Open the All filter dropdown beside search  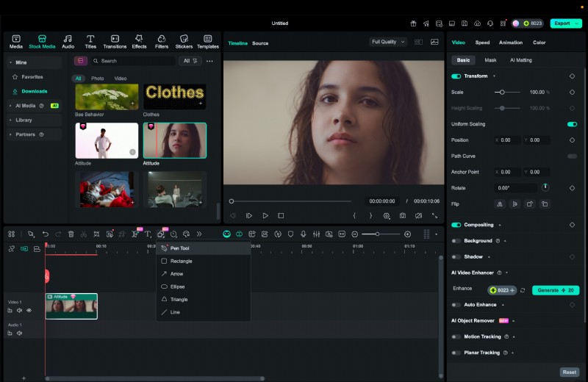190,61
